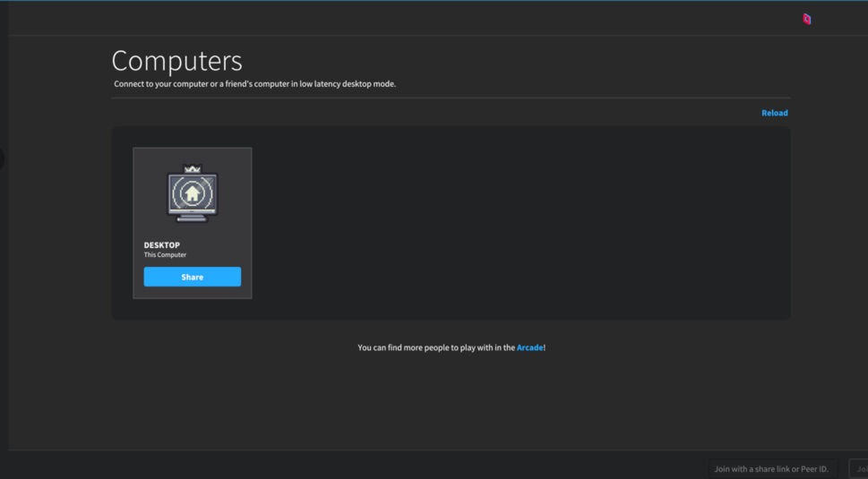This screenshot has width=868, height=479.
Task: Click the low latency desktop mode description
Action: coord(254,84)
